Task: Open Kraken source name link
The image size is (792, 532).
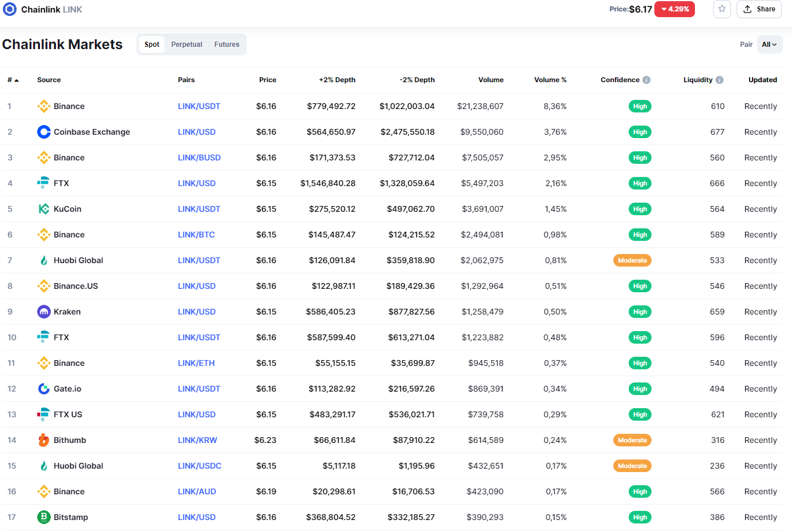Action: (x=67, y=312)
